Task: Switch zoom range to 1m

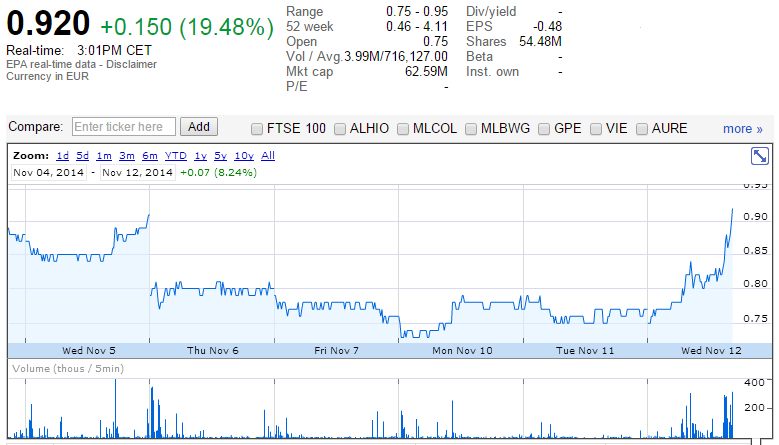Action: tap(104, 156)
